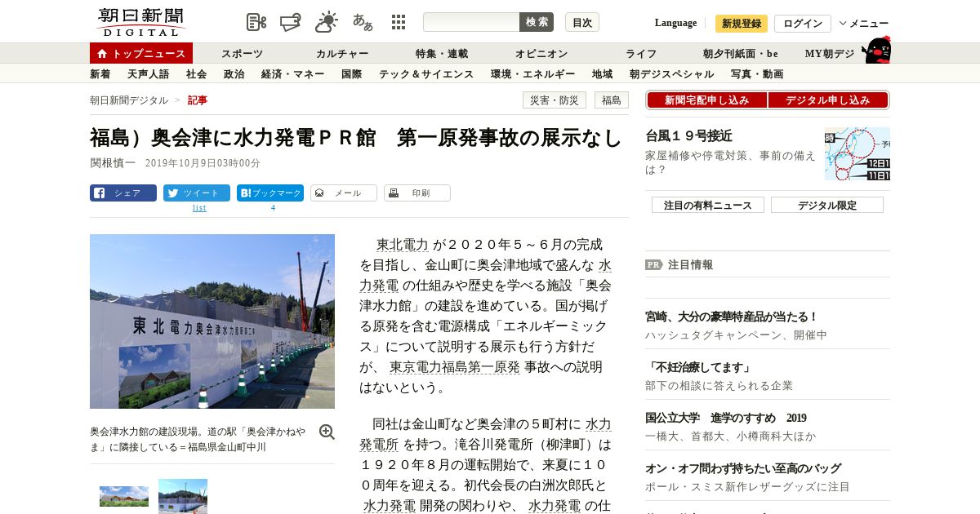Image resolution: width=980 pixels, height=514 pixels.
Task: Click the MY朝デジ mascot character icon
Action: click(876, 51)
